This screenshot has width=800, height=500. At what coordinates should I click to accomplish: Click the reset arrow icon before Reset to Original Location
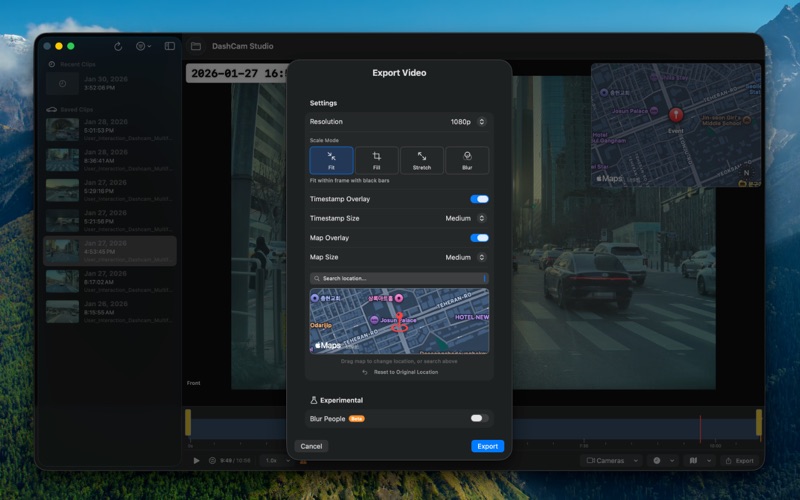tap(365, 372)
